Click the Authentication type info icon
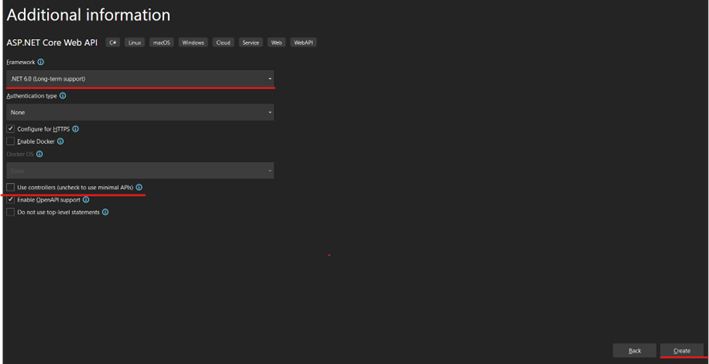This screenshot has height=364, width=709. [x=63, y=96]
